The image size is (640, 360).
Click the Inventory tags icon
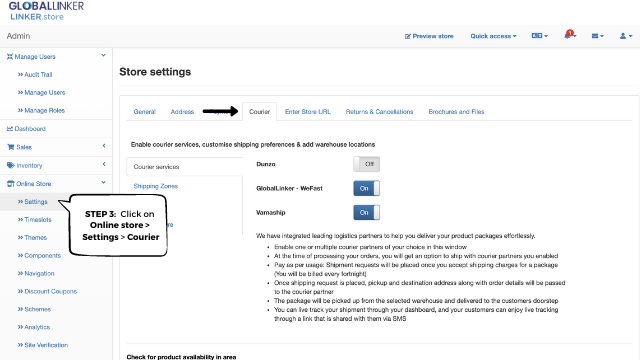tap(11, 165)
